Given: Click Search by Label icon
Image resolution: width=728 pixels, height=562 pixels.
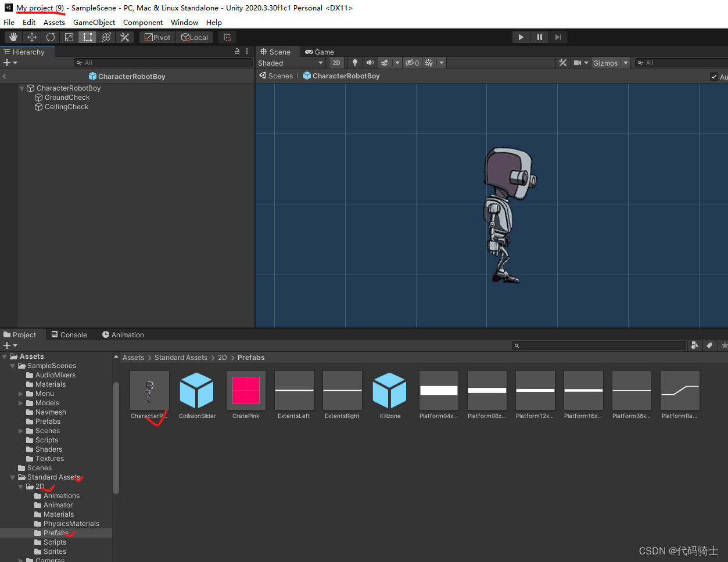Looking at the screenshot, I should [x=709, y=345].
